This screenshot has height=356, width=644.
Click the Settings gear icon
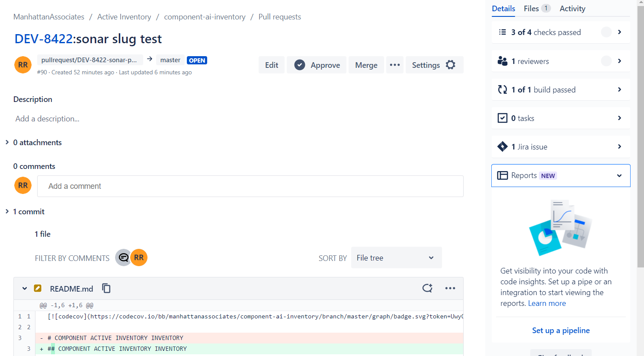[x=451, y=65]
